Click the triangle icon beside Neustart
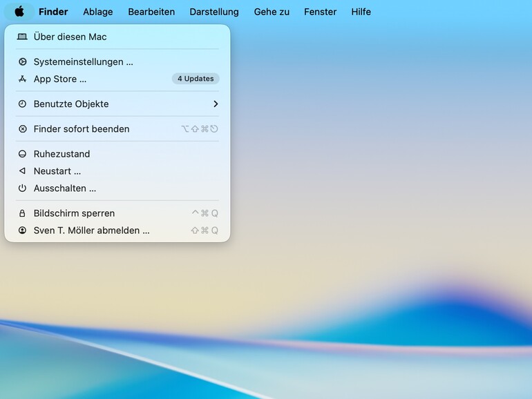 coord(22,171)
